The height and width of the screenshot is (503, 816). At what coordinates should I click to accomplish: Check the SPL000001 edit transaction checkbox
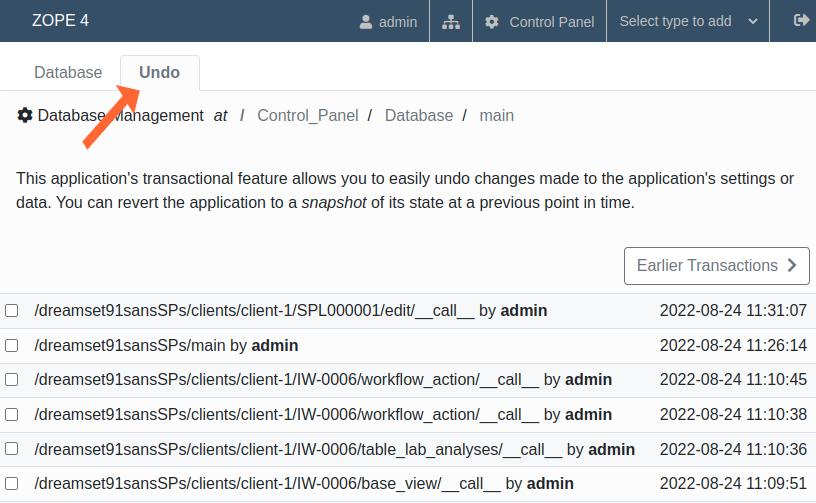[x=12, y=311]
